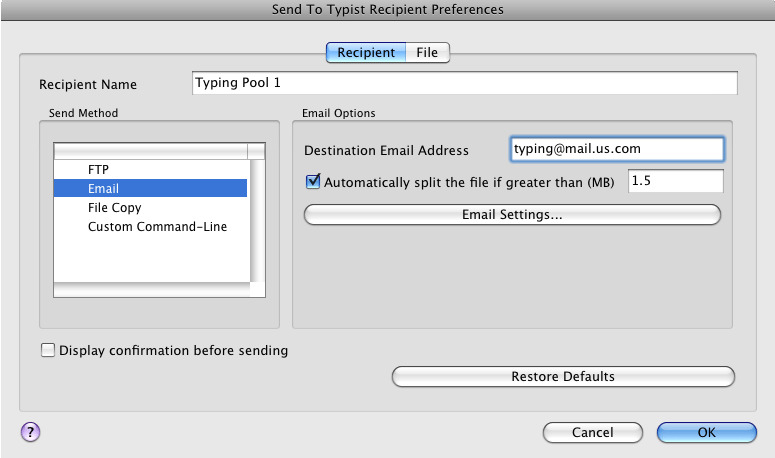
Task: Confirm with the OK button
Action: 707,433
